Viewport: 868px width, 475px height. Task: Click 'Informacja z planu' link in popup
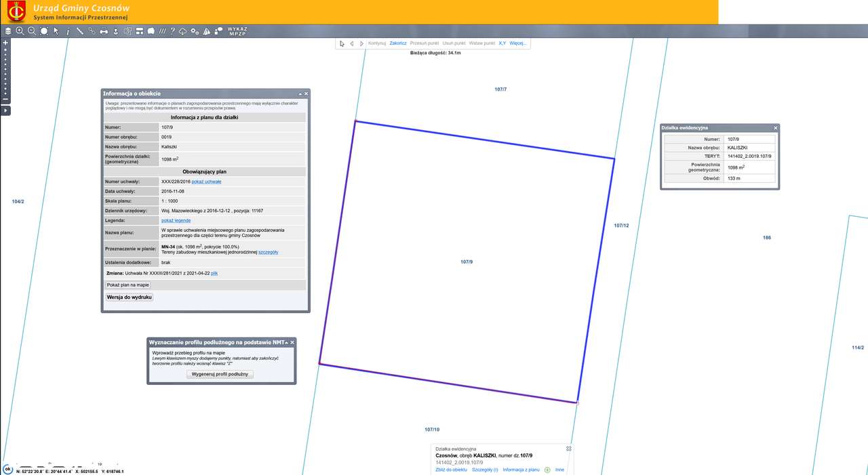coord(521,470)
